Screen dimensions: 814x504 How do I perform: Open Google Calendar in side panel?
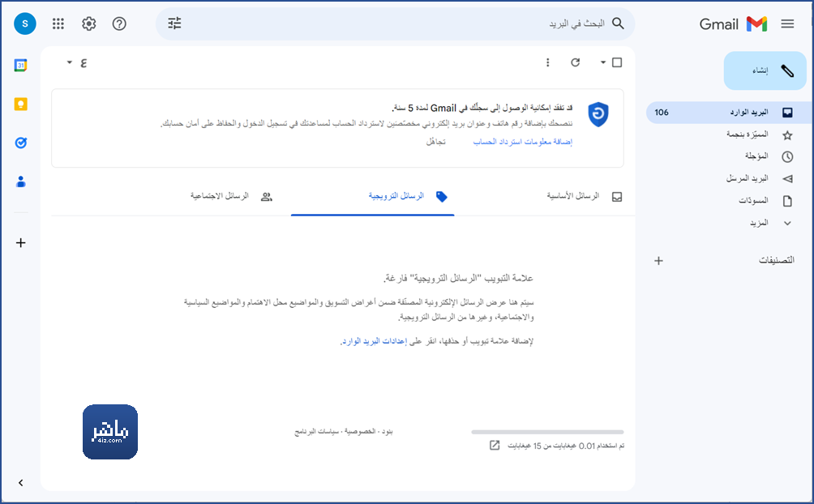pos(21,66)
